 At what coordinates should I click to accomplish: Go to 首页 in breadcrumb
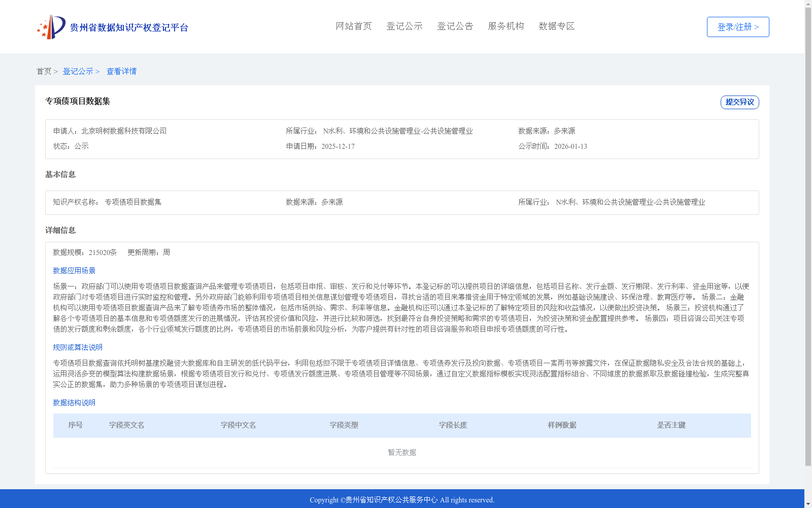44,71
